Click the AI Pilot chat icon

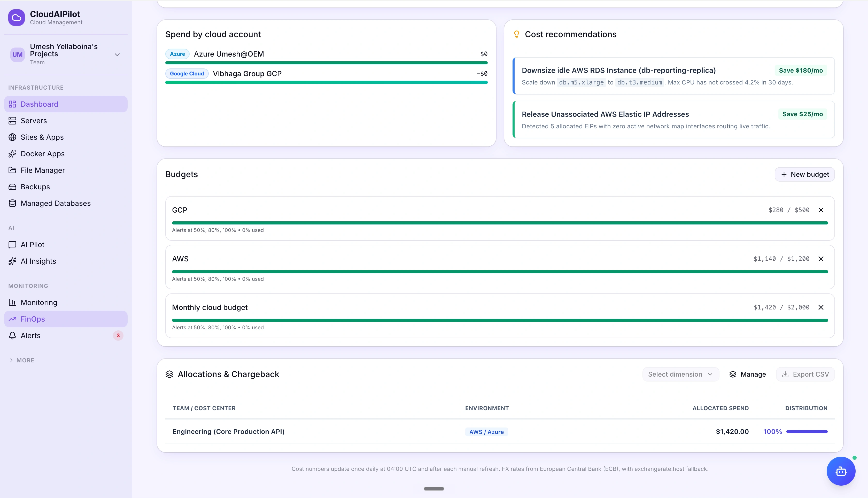(12, 245)
